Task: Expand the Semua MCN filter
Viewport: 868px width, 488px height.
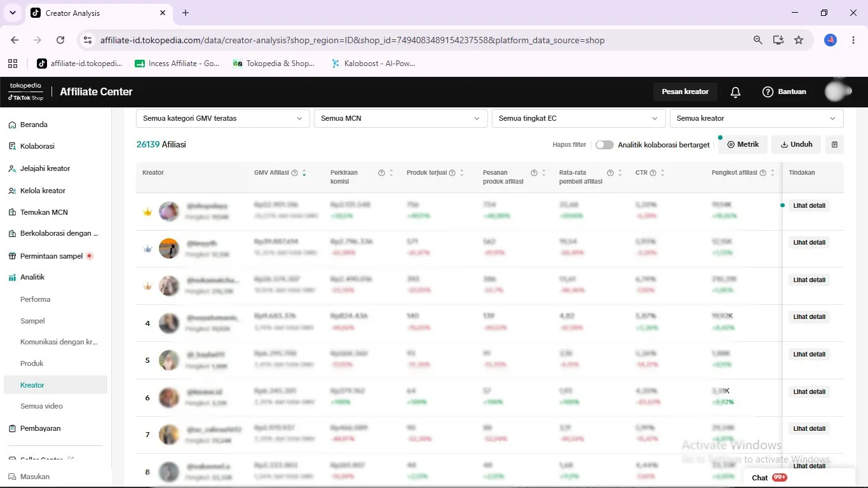Action: click(401, 118)
